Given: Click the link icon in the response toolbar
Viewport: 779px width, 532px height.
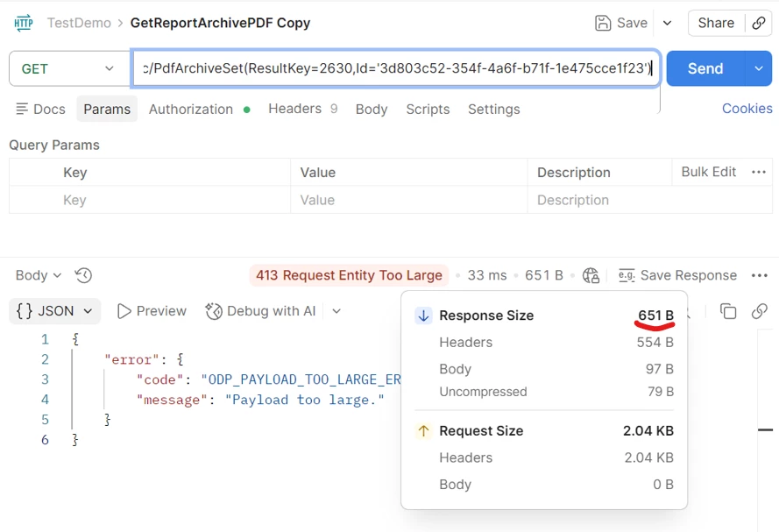Looking at the screenshot, I should (x=759, y=311).
